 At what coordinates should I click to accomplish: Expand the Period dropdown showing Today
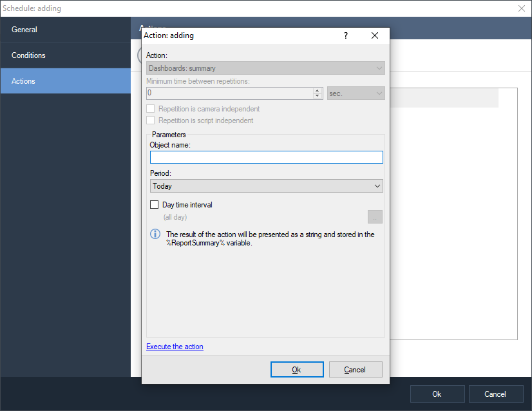266,186
